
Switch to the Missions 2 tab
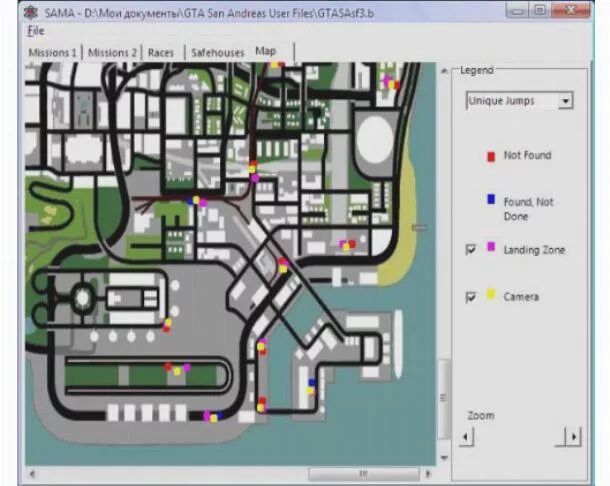(x=112, y=53)
